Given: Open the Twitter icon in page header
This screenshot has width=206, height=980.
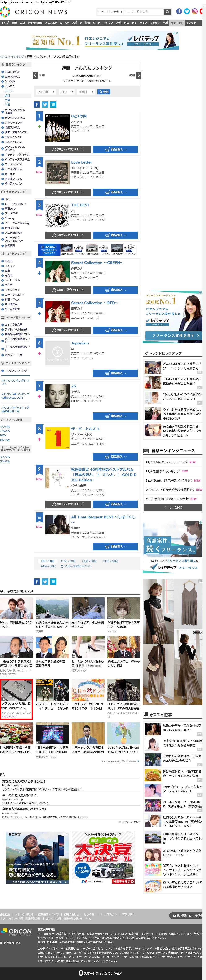Looking at the screenshot, I should coord(187,12).
